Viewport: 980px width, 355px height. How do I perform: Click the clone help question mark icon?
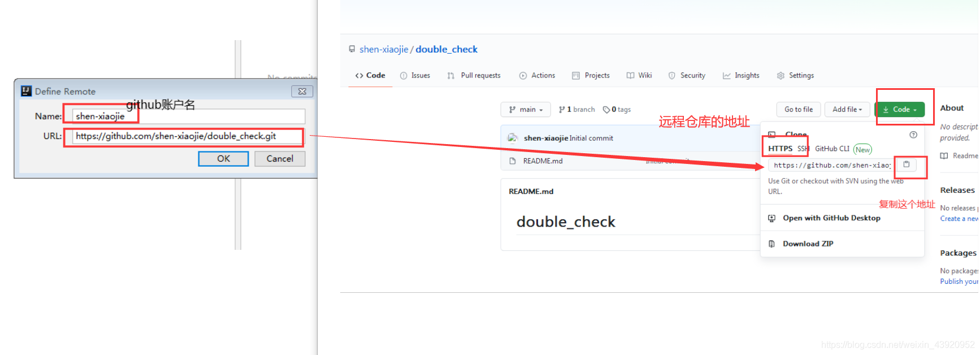(x=913, y=135)
